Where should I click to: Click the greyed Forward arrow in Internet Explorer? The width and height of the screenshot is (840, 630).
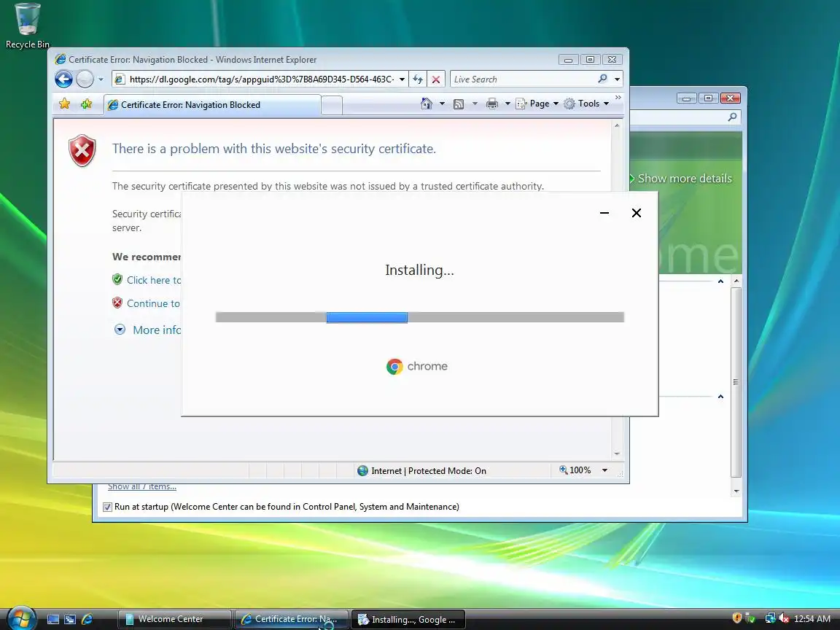[85, 79]
